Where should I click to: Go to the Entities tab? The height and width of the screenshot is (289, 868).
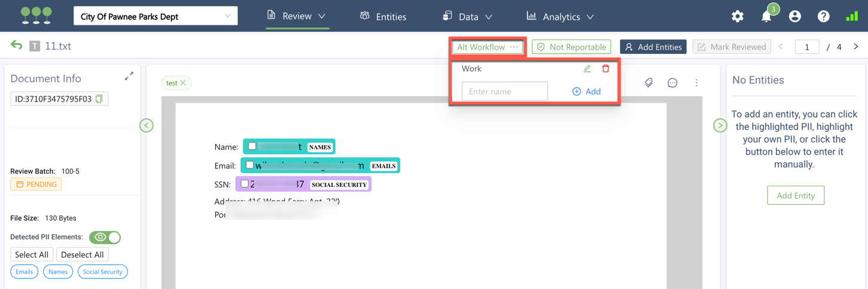pyautogui.click(x=383, y=17)
